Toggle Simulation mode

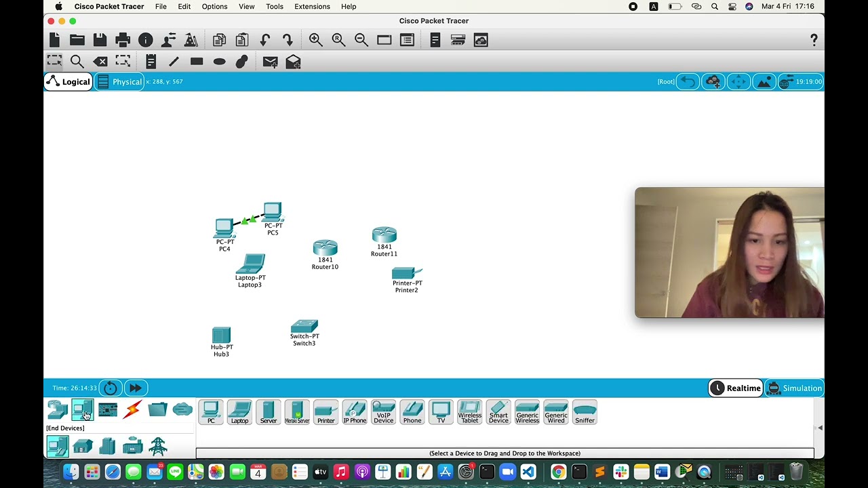794,388
